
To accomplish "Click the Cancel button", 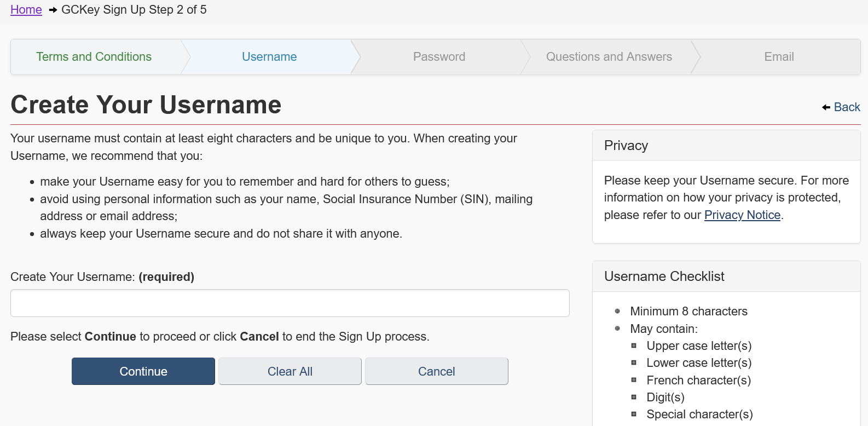I will coord(437,371).
